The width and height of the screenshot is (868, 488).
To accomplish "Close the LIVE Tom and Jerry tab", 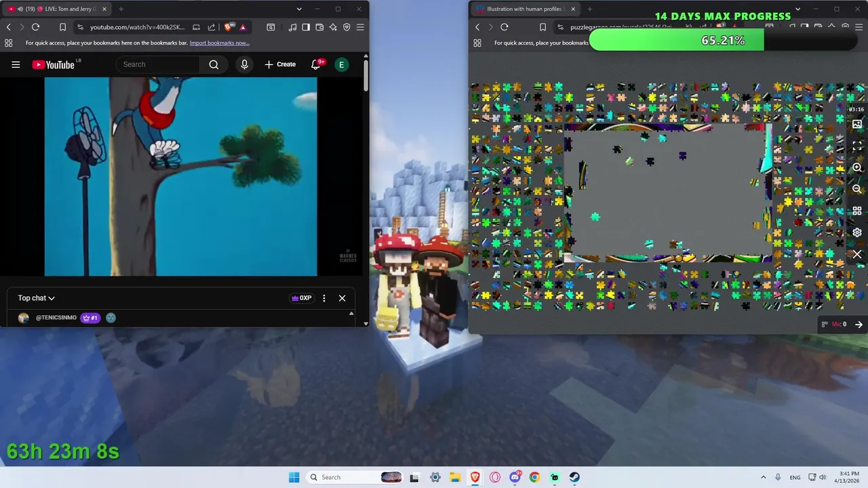I will coord(104,9).
